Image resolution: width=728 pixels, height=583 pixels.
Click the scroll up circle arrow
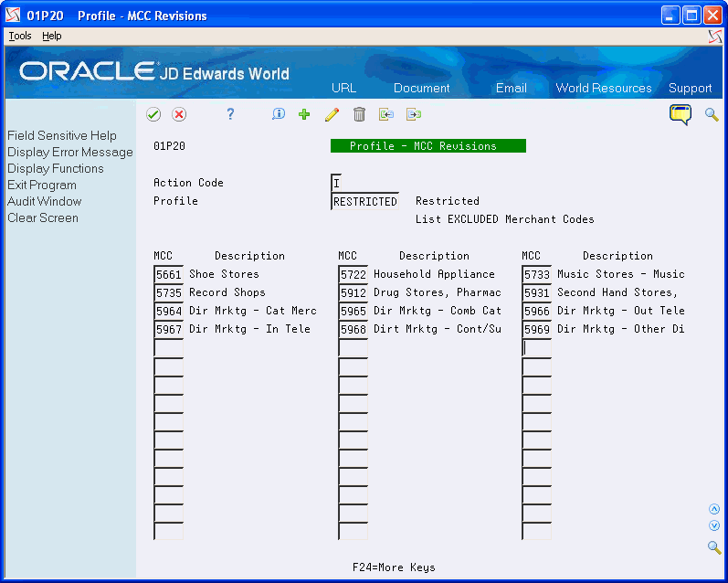point(714,509)
